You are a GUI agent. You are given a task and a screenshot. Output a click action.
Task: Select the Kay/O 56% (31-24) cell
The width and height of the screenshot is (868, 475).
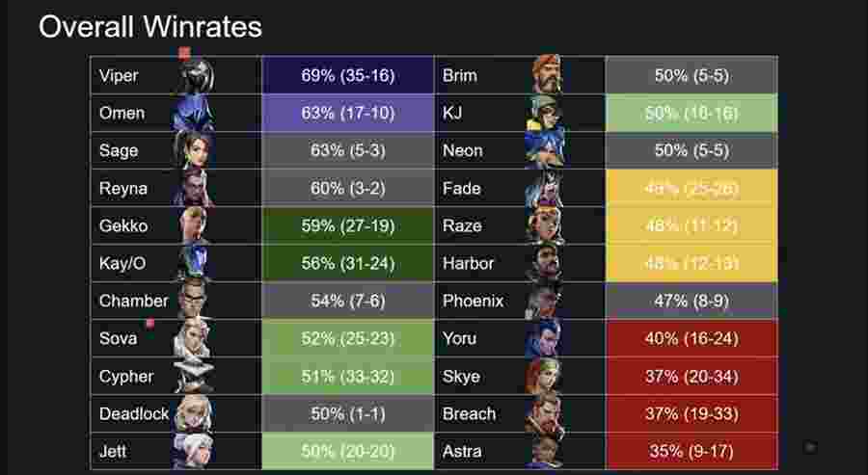click(x=347, y=263)
